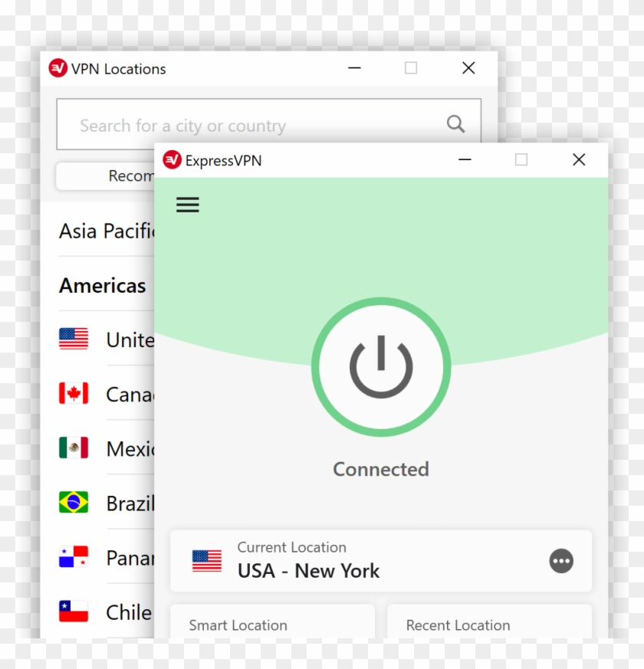
Task: Select the United States flag in locations list
Action: click(74, 339)
